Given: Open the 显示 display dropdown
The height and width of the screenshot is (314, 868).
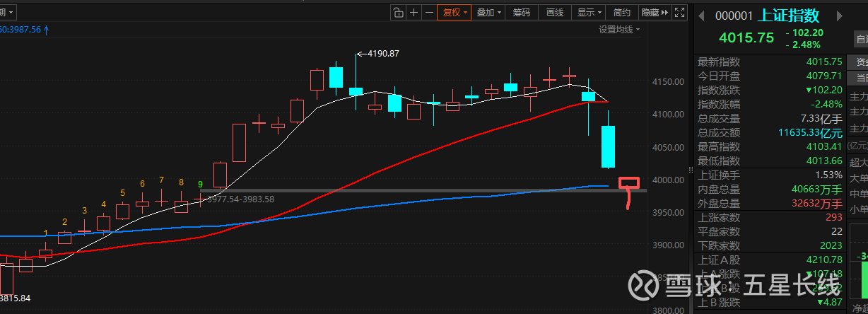Looking at the screenshot, I should (x=590, y=12).
